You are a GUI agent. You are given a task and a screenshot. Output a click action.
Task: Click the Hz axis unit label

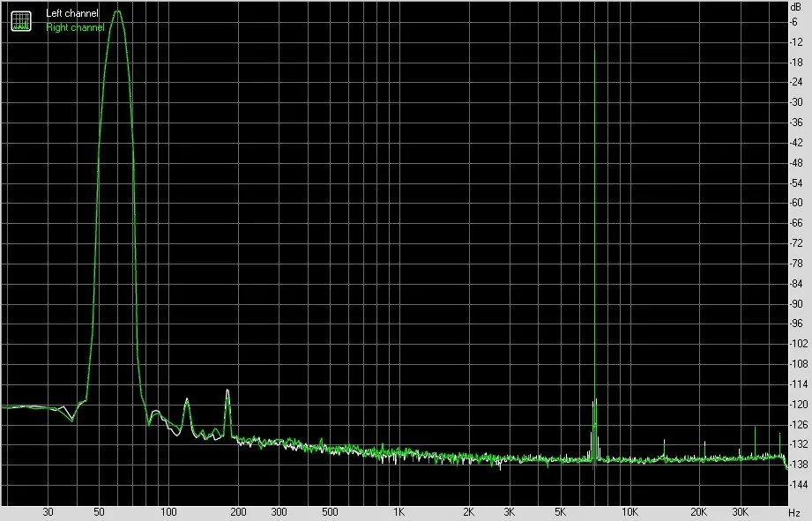794,513
